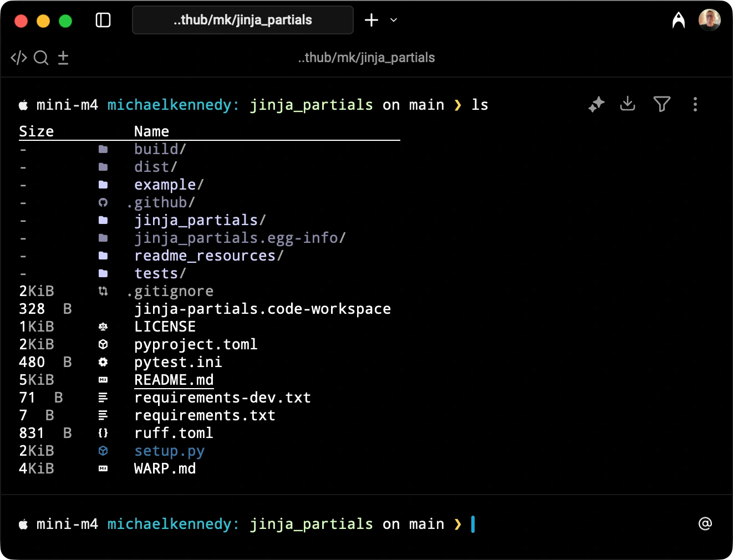Open search with magnifier icon
This screenshot has width=733, height=560.
41,58
